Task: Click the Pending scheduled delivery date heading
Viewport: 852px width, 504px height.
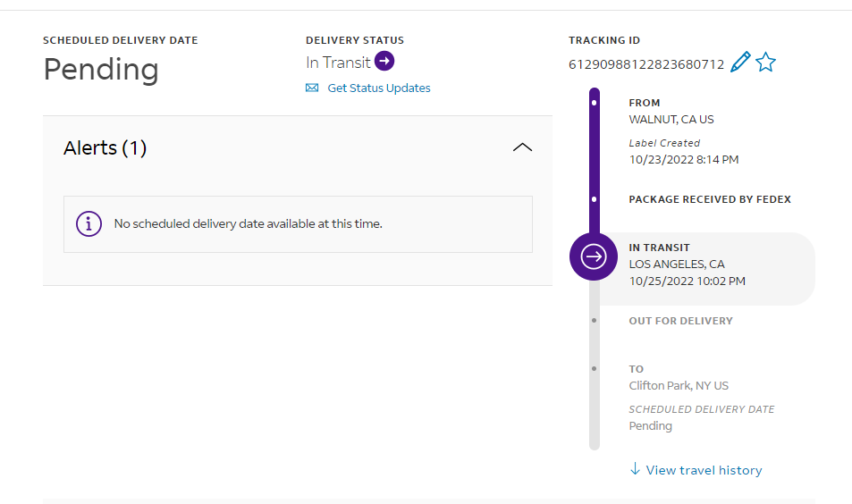Action: [101, 70]
